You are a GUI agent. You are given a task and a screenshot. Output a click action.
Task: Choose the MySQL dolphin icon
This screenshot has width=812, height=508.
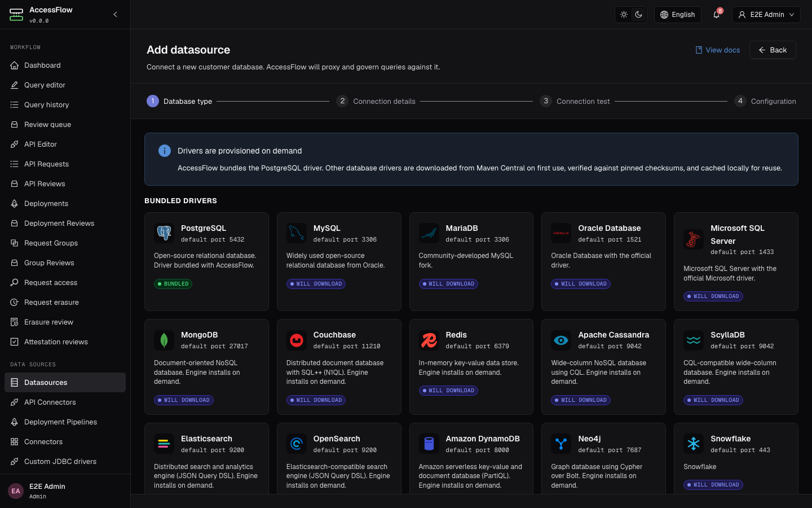click(297, 233)
